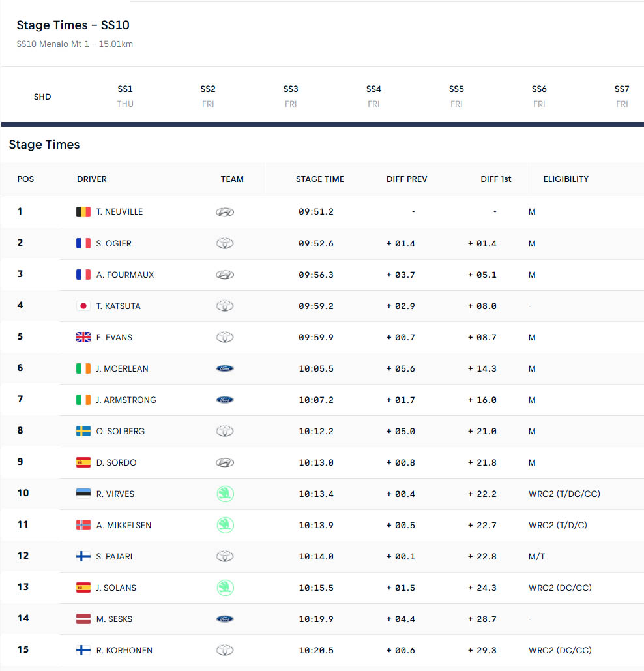Click the British flag next to E. Evans
This screenshot has height=671, width=644.
click(x=83, y=337)
